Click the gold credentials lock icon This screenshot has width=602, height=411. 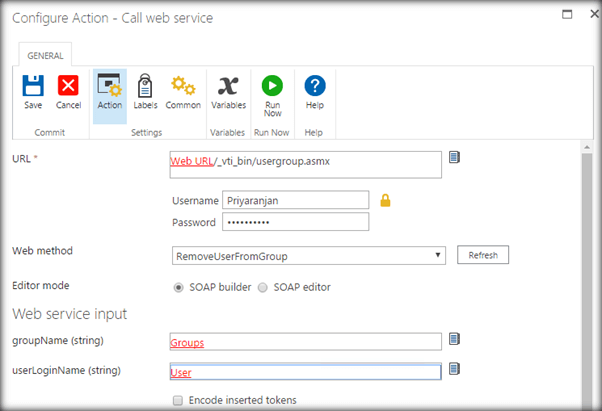tap(385, 200)
